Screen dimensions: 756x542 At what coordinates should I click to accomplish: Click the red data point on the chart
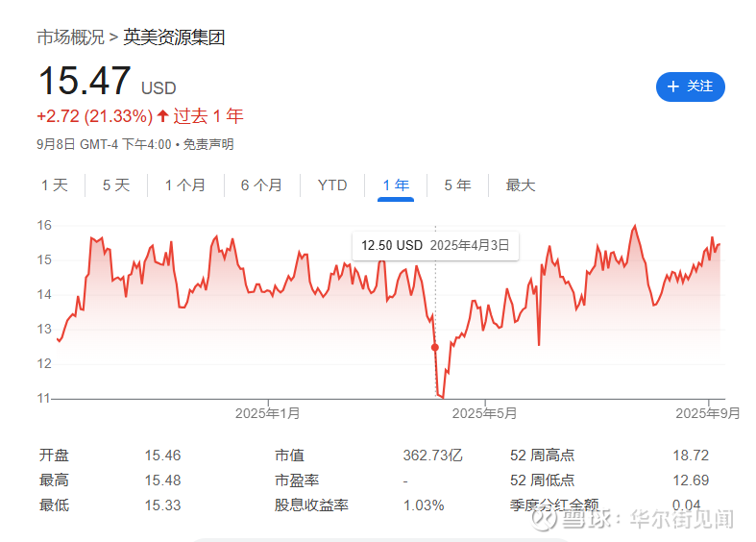[x=435, y=347]
